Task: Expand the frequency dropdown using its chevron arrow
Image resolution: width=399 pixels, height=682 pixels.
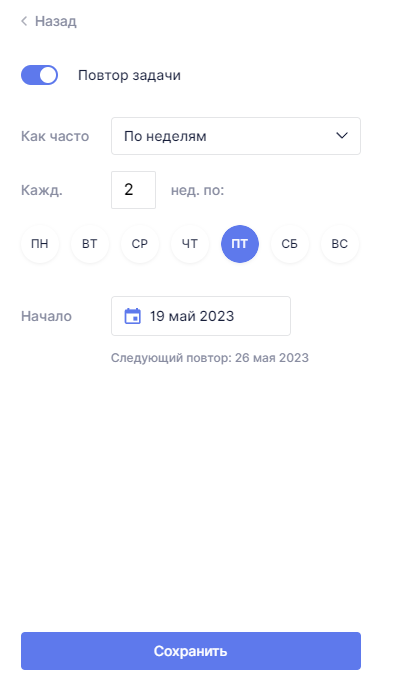Action: (x=342, y=136)
